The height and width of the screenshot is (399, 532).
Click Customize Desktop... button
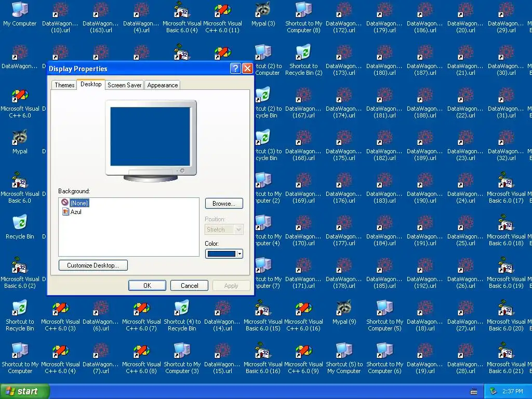[x=93, y=265]
